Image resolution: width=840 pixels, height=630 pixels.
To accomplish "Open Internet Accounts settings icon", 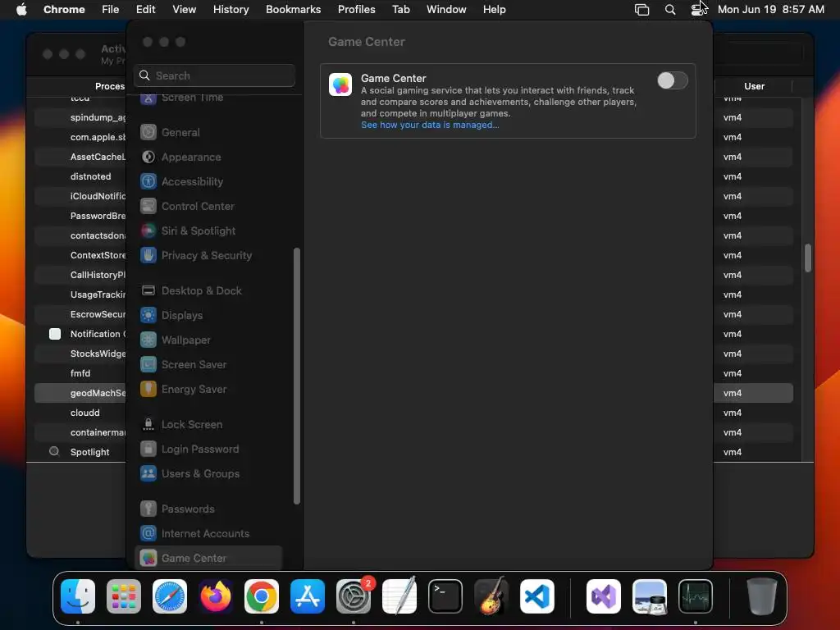I will coord(148,533).
